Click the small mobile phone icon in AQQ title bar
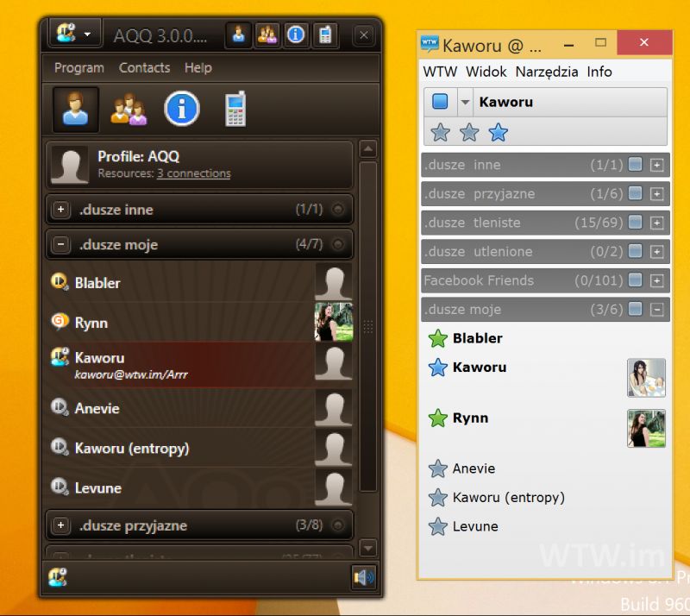The height and width of the screenshot is (616, 690). coord(325,35)
